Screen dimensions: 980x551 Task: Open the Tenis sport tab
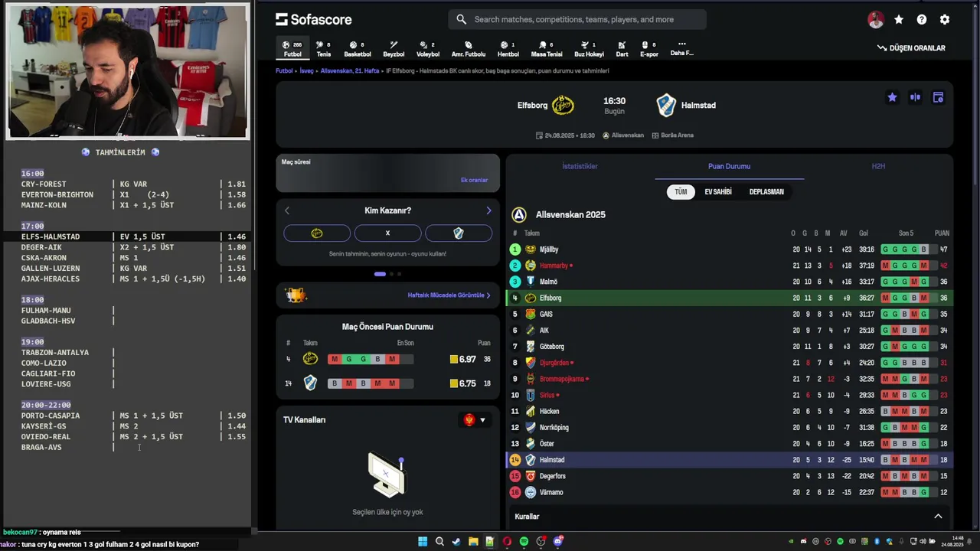click(x=324, y=49)
